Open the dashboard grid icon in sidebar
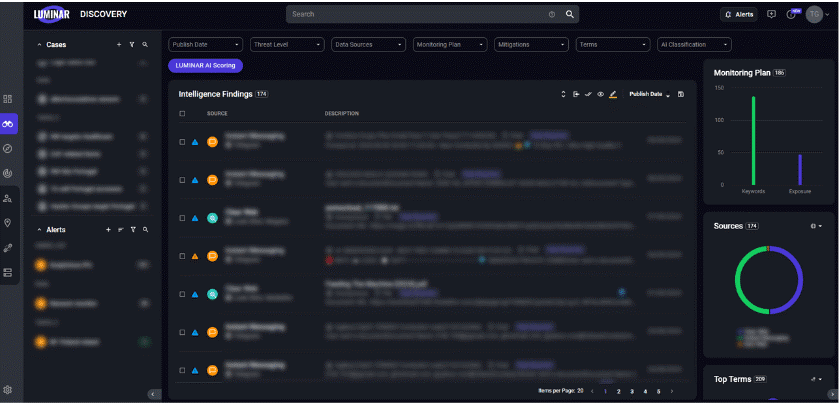Image resolution: width=839 pixels, height=403 pixels. pos(7,99)
